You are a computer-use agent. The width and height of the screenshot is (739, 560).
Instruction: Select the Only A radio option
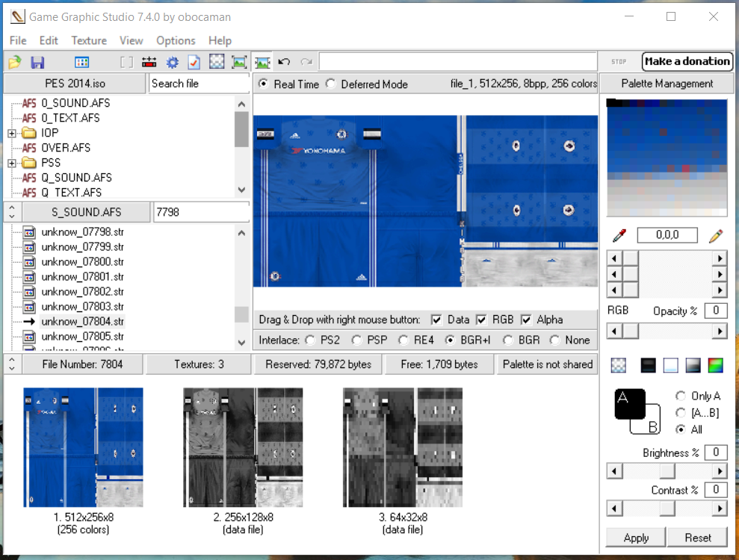point(681,396)
